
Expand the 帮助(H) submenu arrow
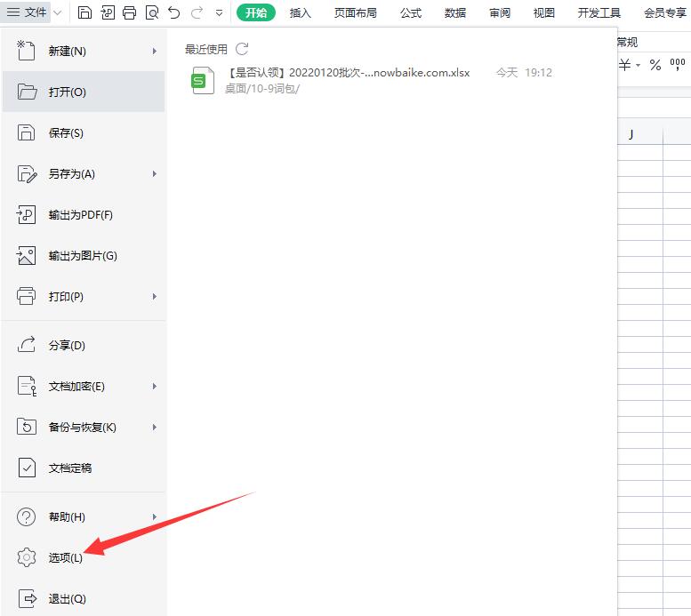coord(154,516)
